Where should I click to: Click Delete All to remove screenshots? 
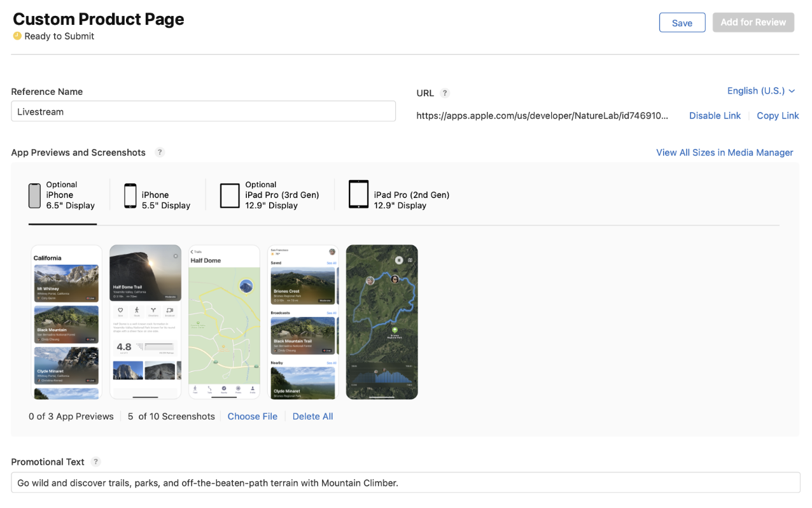pyautogui.click(x=312, y=416)
